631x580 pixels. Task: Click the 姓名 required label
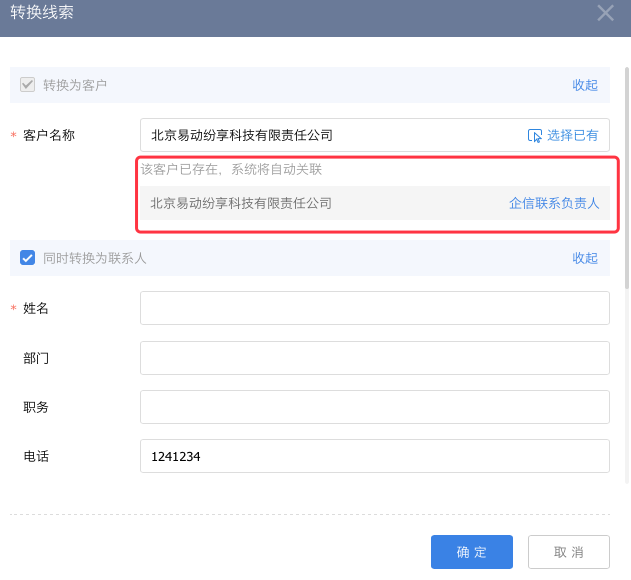pyautogui.click(x=36, y=308)
